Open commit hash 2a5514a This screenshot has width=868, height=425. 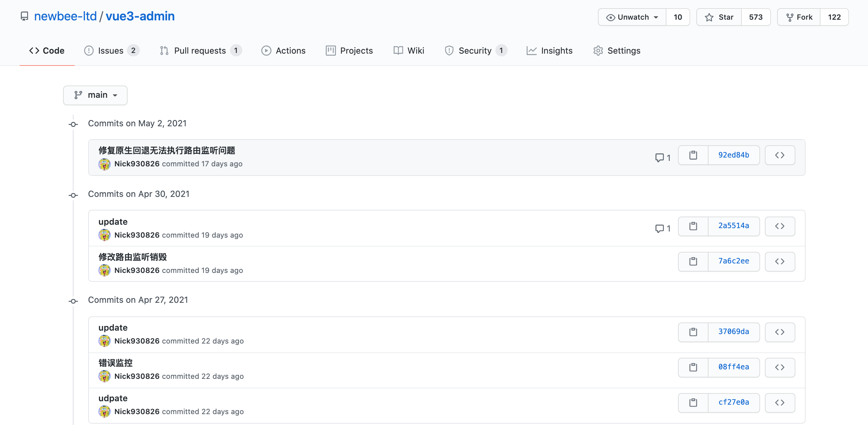click(734, 226)
